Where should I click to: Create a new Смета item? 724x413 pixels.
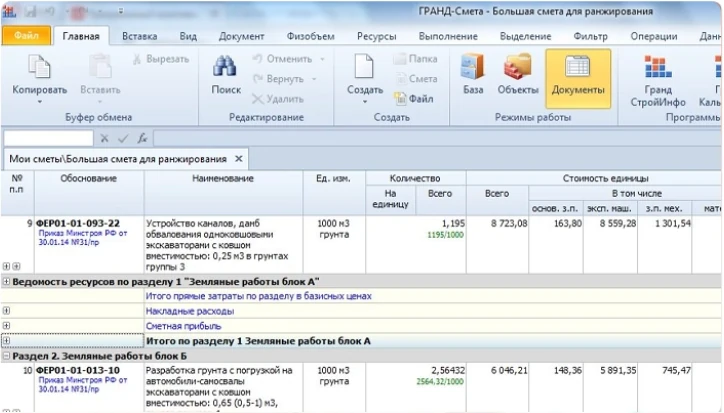click(416, 79)
